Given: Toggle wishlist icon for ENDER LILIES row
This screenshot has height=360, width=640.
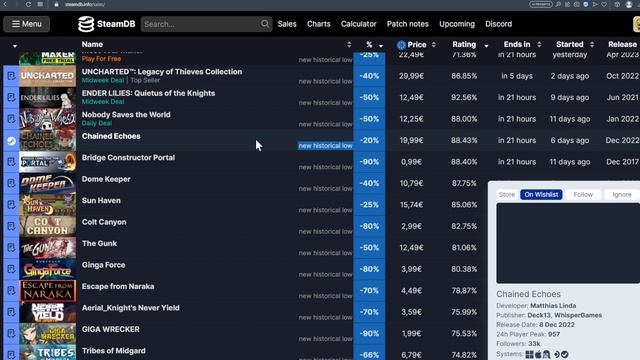Looking at the screenshot, I should (11, 98).
